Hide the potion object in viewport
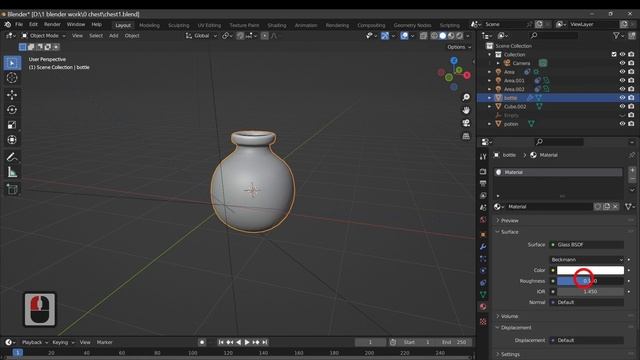Viewport: 640px width, 360px height. 622,124
